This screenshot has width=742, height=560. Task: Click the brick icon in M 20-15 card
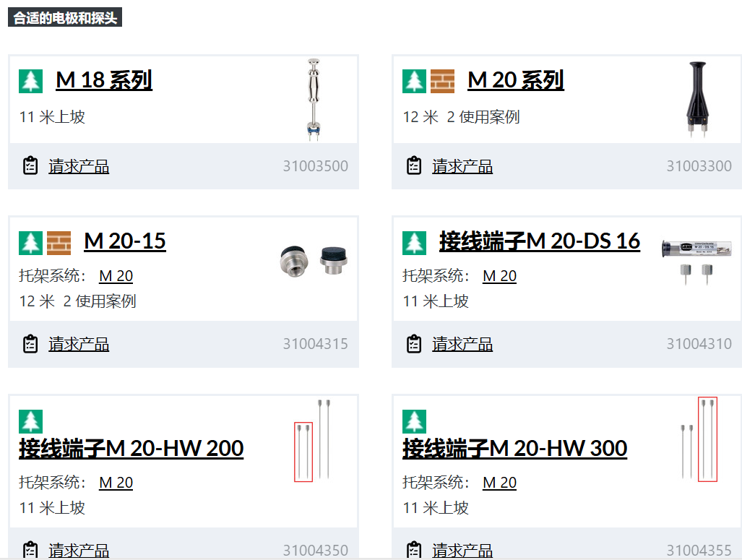coord(59,243)
